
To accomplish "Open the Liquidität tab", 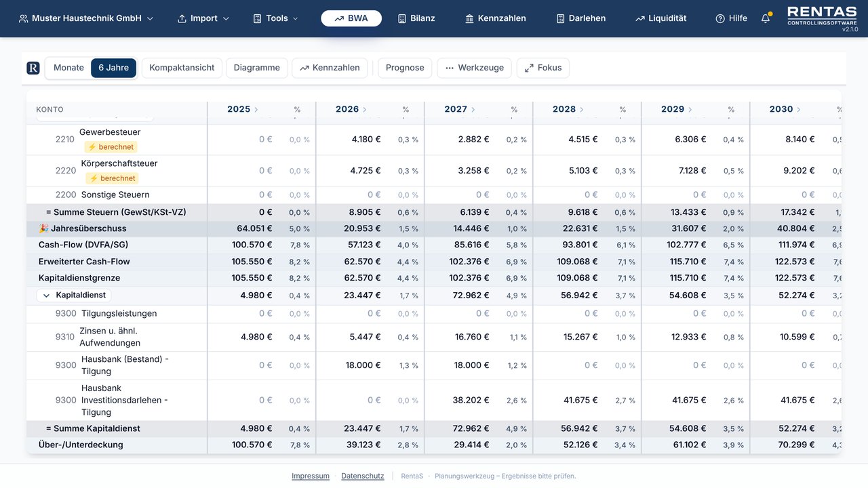I will pos(660,18).
